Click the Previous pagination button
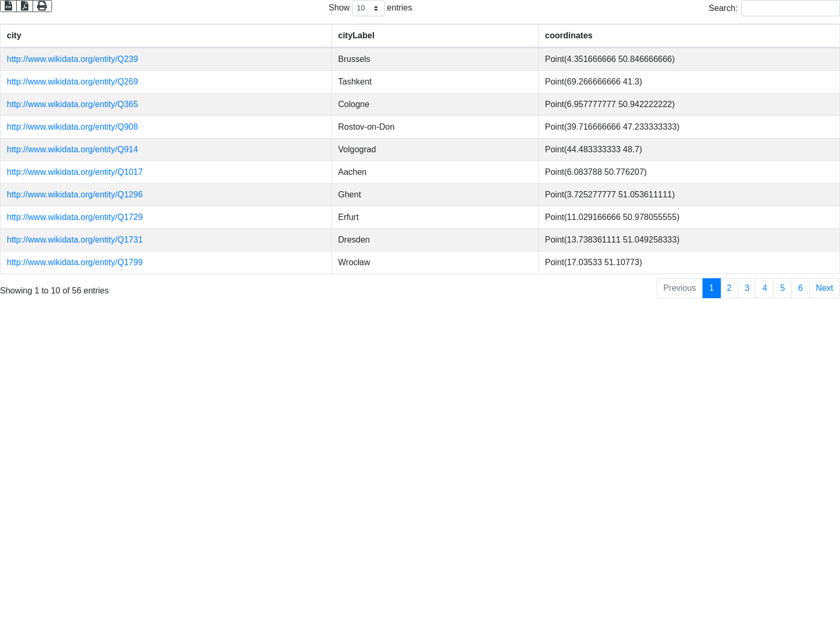Viewport: 840px width, 630px height. tap(679, 288)
